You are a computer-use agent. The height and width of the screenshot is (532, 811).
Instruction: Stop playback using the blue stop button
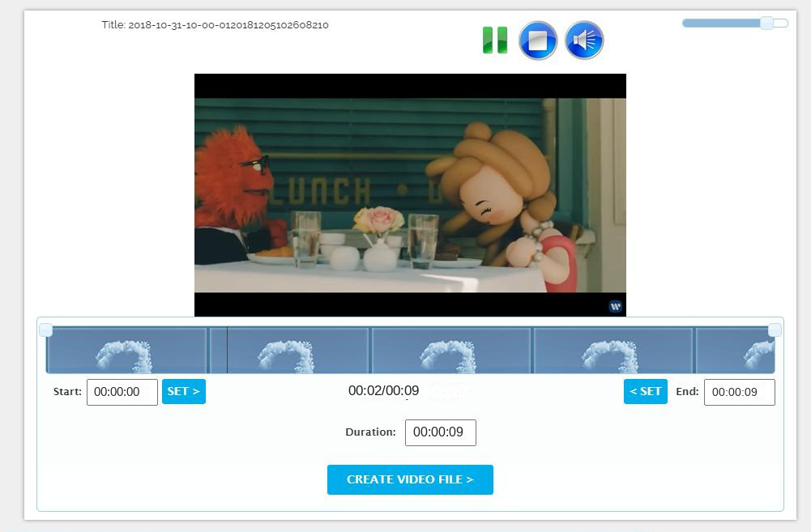538,40
